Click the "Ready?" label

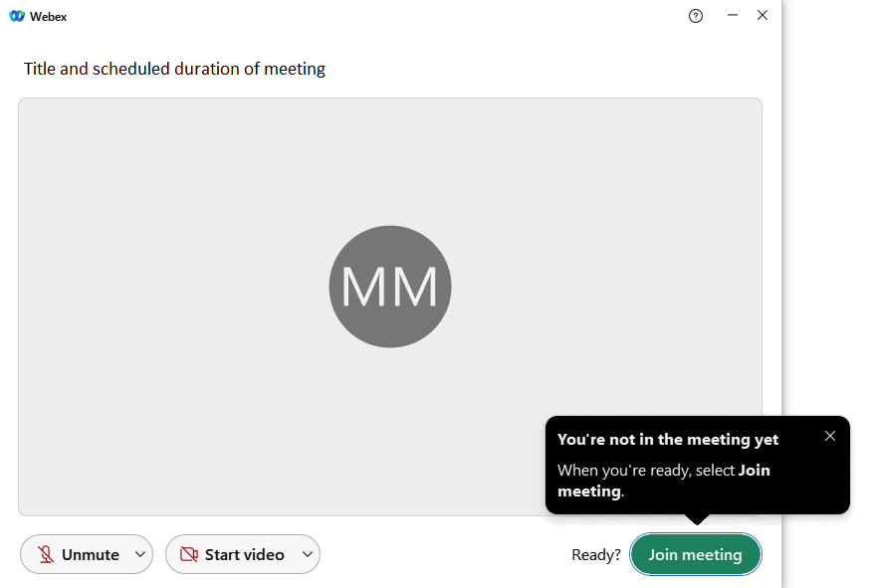[x=595, y=555]
